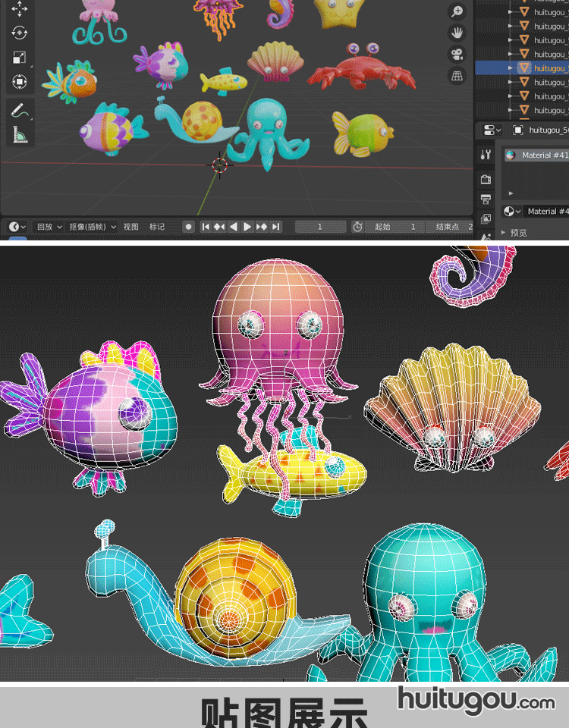
Task: Select the Rotate tool
Action: tap(19, 33)
